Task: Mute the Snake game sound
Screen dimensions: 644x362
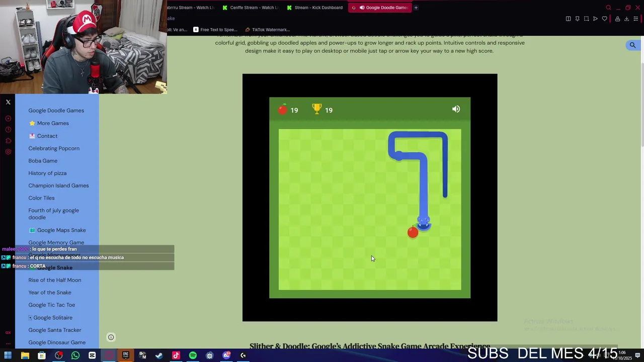Action: [456, 109]
